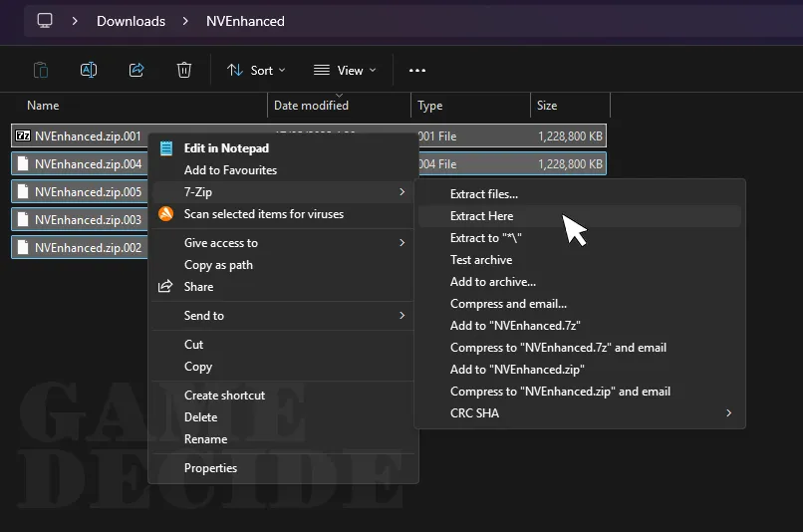Select Copy as path

point(218,265)
